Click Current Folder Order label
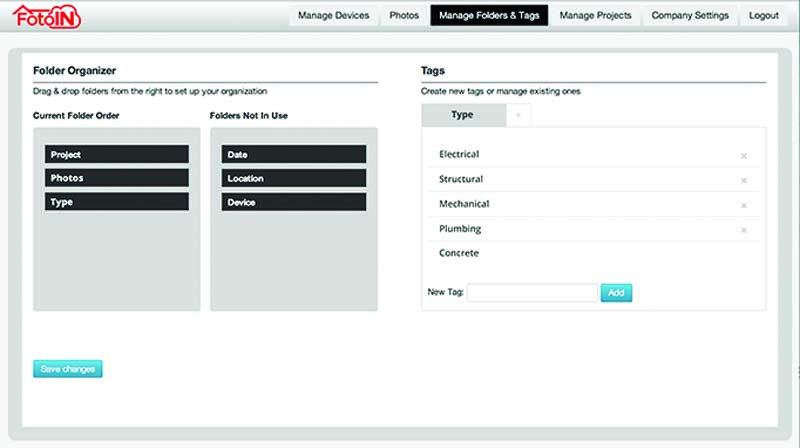800x448 pixels. tap(76, 116)
